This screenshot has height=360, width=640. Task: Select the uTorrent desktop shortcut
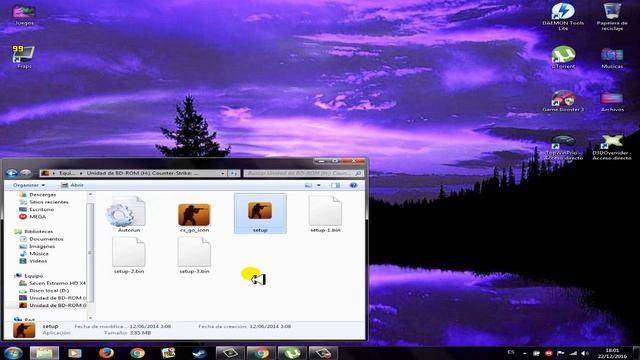click(x=563, y=58)
